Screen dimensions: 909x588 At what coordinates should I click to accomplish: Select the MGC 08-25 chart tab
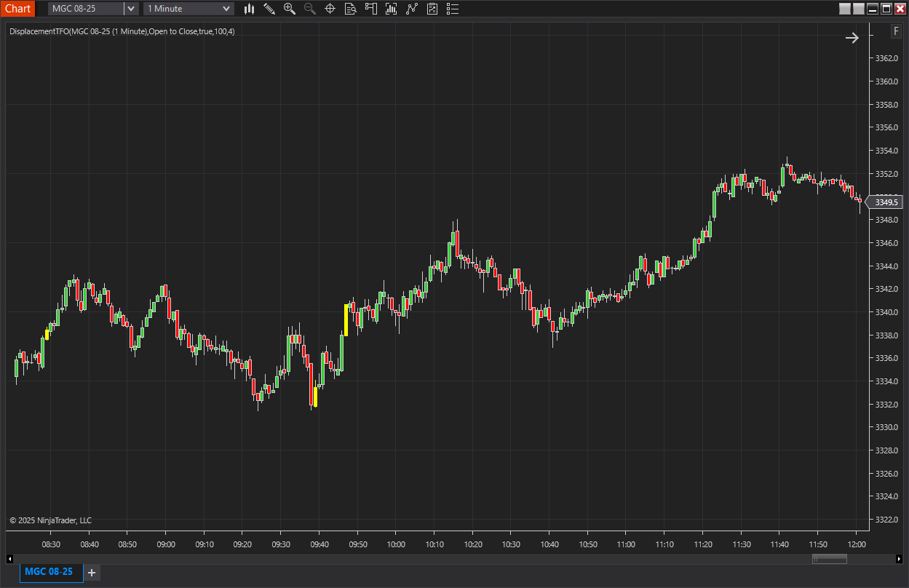(x=49, y=572)
